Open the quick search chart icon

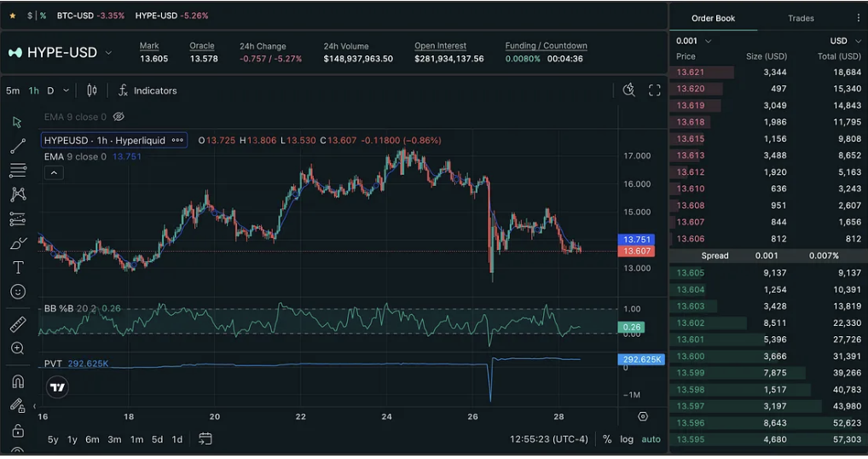point(629,90)
